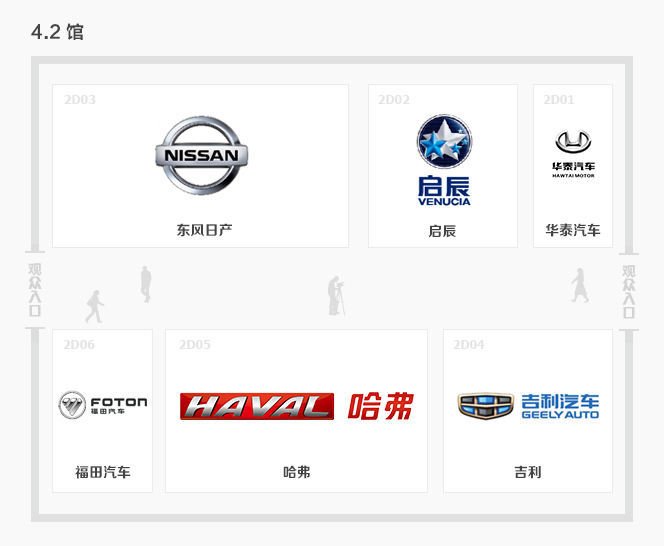Click the red 哈弗 Chinese logotype
The height and width of the screenshot is (546, 664).
[380, 406]
